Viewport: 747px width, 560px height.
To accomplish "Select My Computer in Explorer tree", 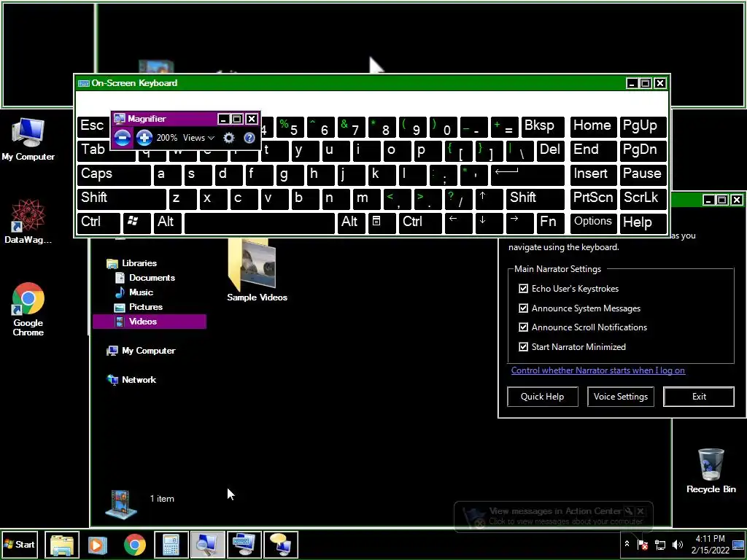I will tap(149, 351).
